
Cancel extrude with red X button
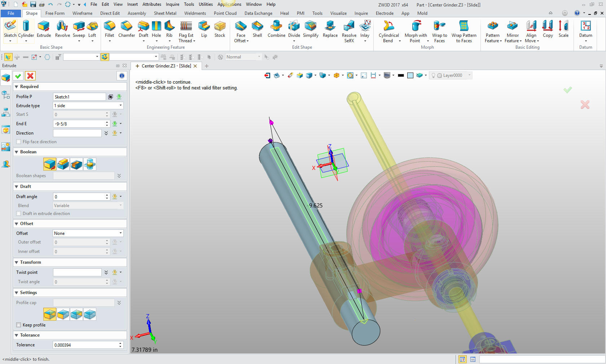coord(30,76)
